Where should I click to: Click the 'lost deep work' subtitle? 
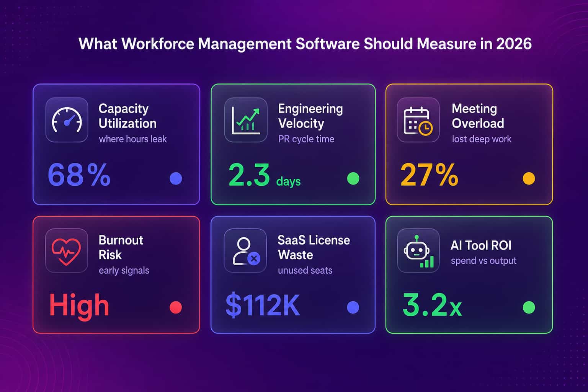pos(482,139)
